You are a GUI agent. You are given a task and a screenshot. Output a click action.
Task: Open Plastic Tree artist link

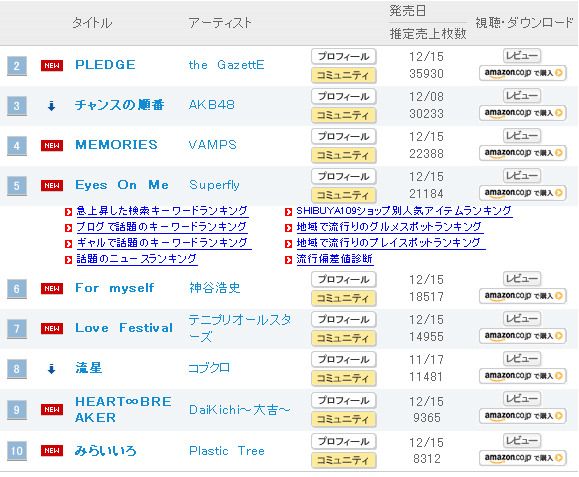click(x=227, y=451)
